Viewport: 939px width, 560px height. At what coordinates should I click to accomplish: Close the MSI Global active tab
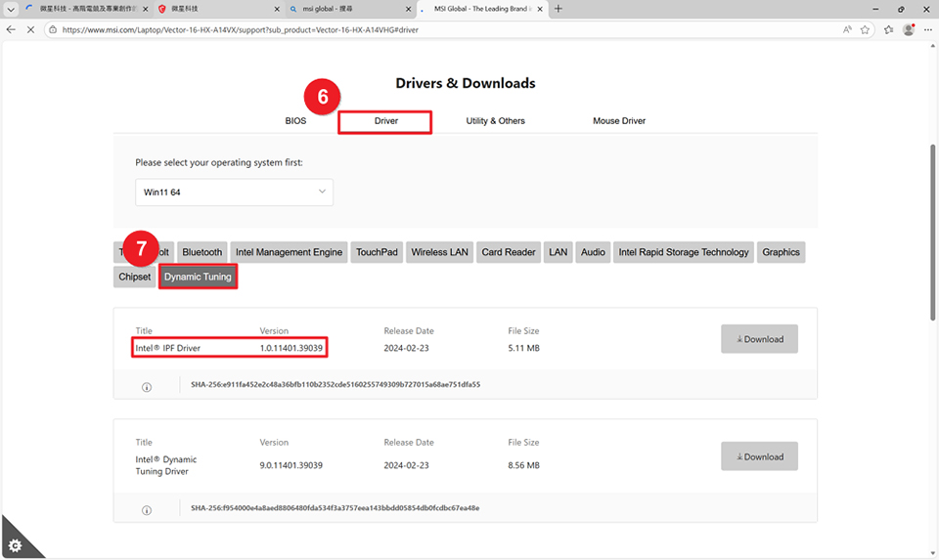click(540, 9)
